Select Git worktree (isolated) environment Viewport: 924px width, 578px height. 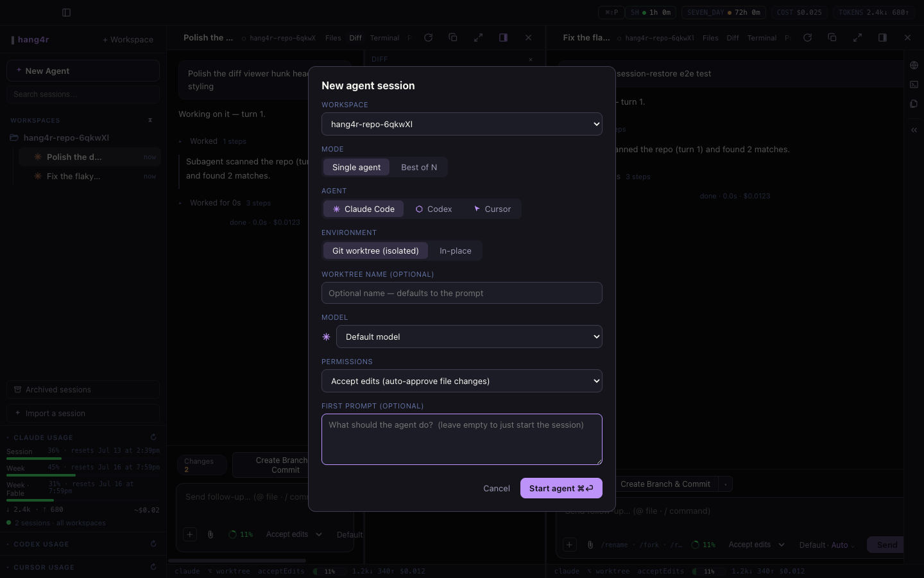[375, 250]
